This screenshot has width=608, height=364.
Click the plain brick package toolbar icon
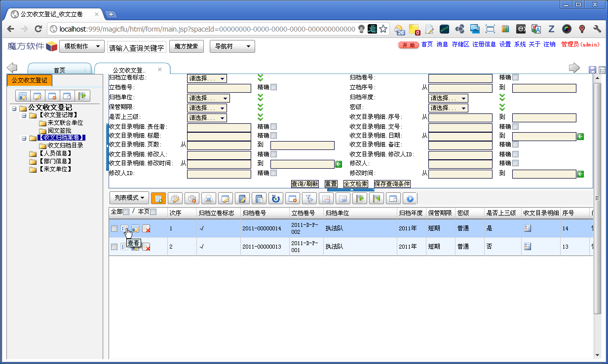click(x=175, y=198)
